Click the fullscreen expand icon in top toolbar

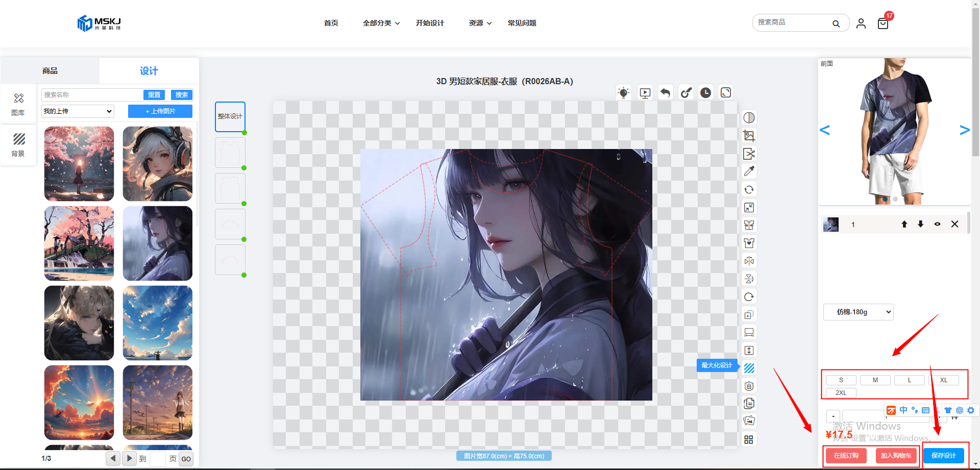pyautogui.click(x=726, y=92)
